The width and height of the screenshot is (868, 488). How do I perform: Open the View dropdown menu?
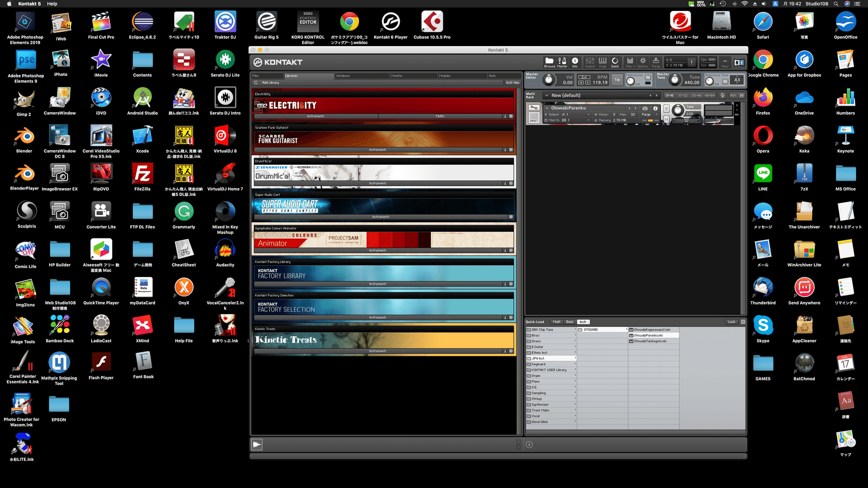pos(725,63)
